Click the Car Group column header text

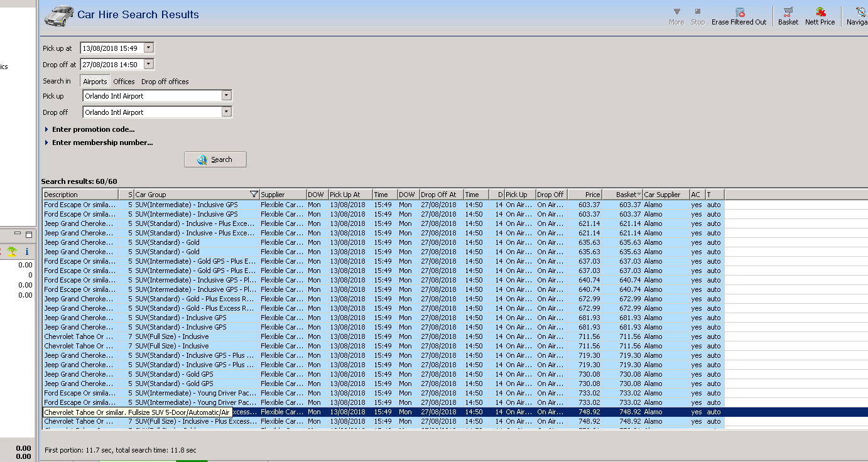(x=151, y=195)
